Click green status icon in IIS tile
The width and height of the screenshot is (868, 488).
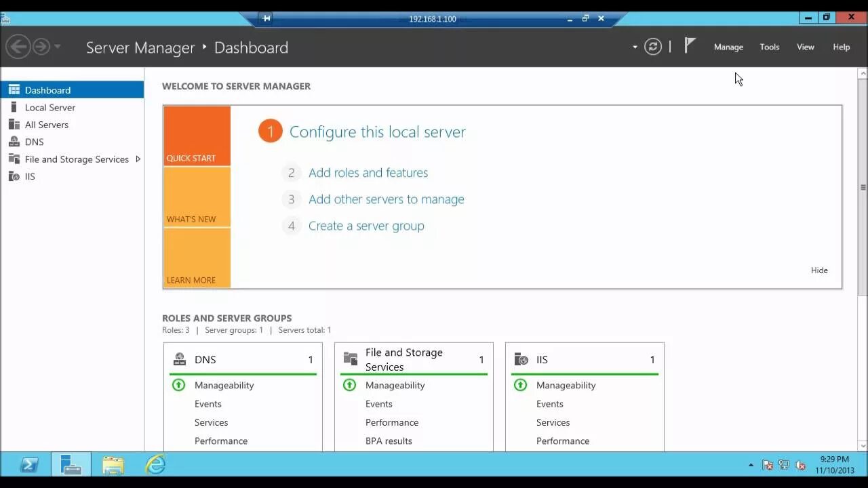click(x=520, y=385)
